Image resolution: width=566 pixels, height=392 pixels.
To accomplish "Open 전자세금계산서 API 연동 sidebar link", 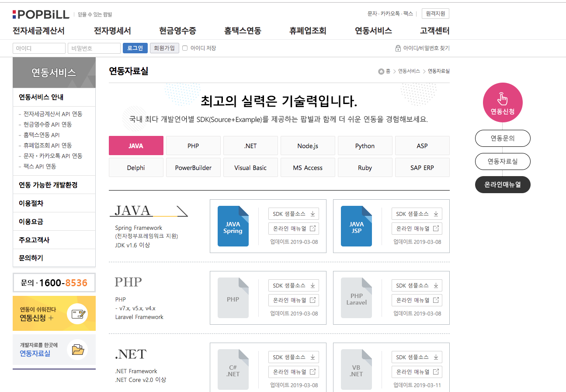I will 53,114.
